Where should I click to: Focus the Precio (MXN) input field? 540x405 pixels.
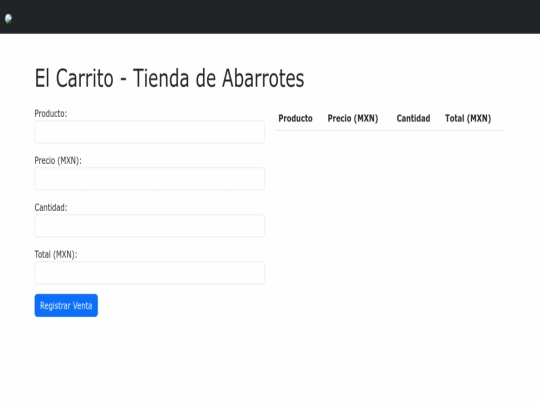149,179
